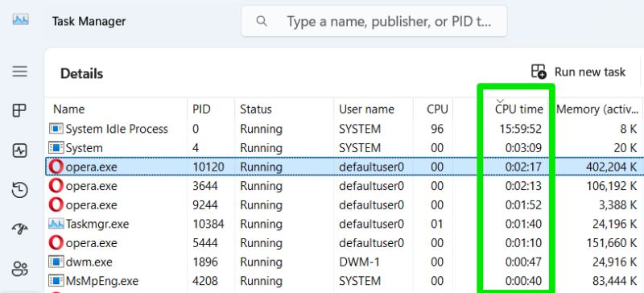Click PID 10384 cell

coord(208,224)
